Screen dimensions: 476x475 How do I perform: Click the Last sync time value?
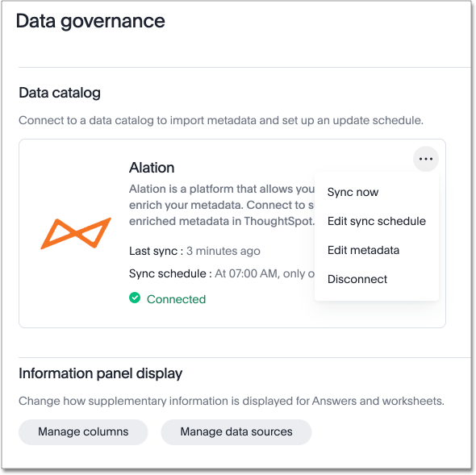pyautogui.click(x=223, y=251)
